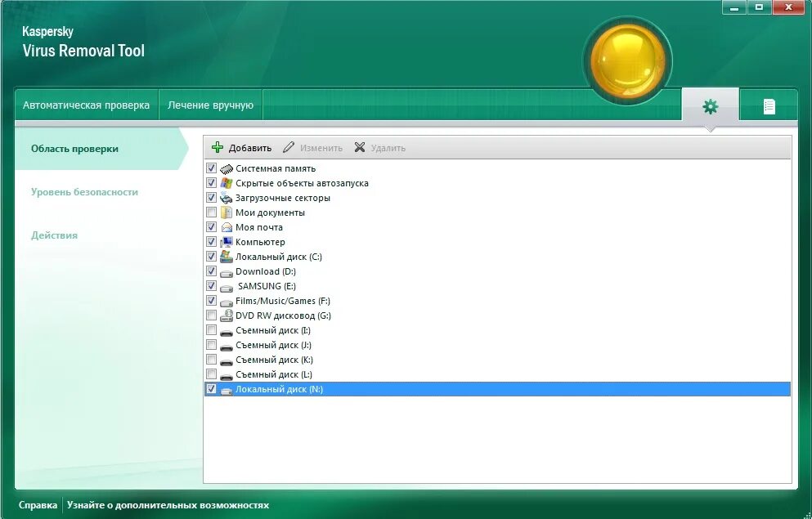Viewport: 812px width, 519px height.
Task: Uncheck the Моя почта checkbox
Action: coord(211,226)
